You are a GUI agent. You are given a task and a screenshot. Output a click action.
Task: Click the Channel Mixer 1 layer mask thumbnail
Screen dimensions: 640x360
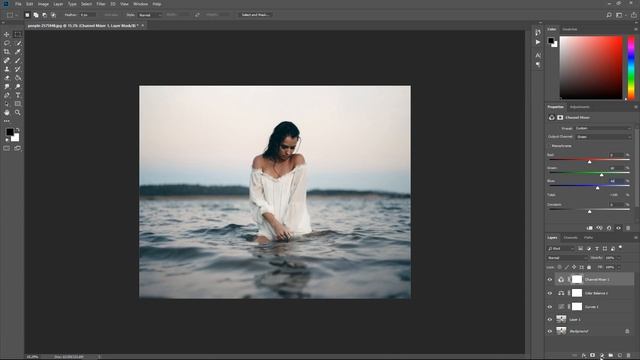pos(577,280)
